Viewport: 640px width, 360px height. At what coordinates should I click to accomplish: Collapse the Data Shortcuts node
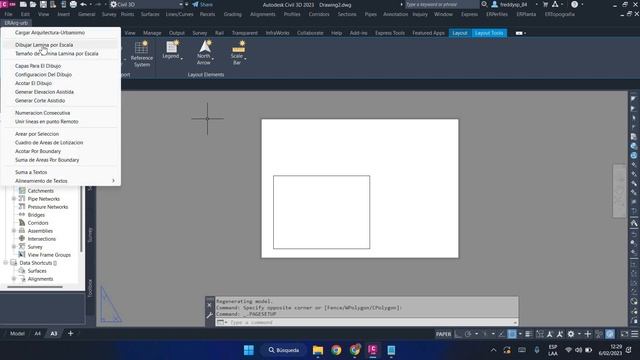(6, 262)
